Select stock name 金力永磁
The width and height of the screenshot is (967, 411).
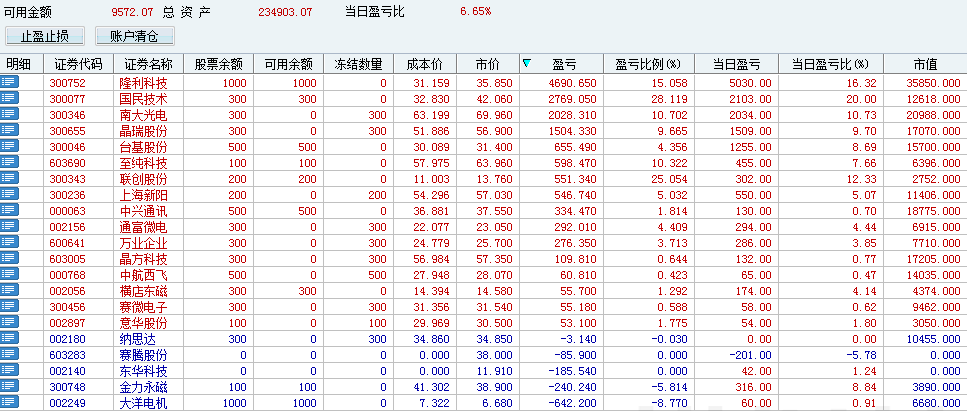(143, 388)
